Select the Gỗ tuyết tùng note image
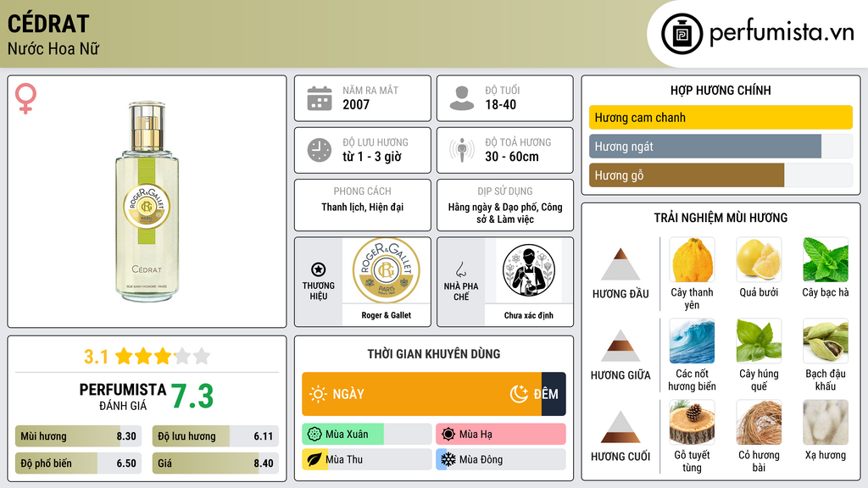Viewport: 868px width, 488px height. (692, 423)
